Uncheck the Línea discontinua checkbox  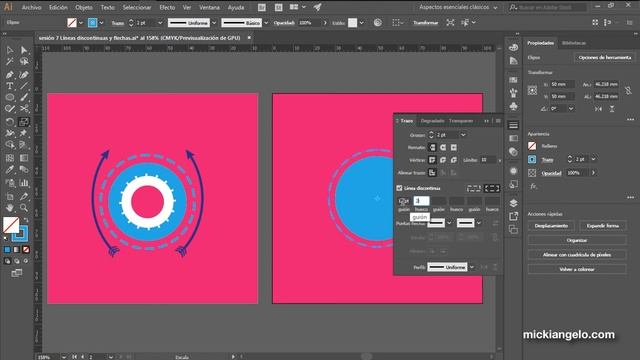tap(399, 188)
